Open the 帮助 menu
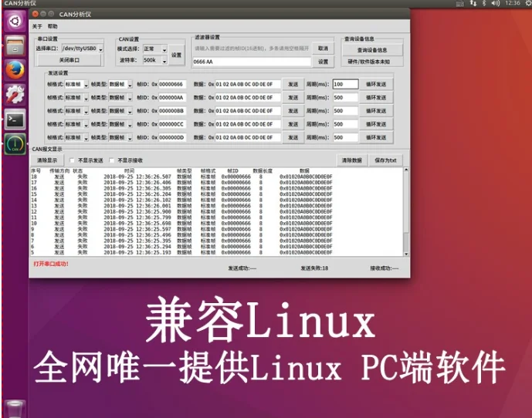532x418 pixels. (53, 26)
